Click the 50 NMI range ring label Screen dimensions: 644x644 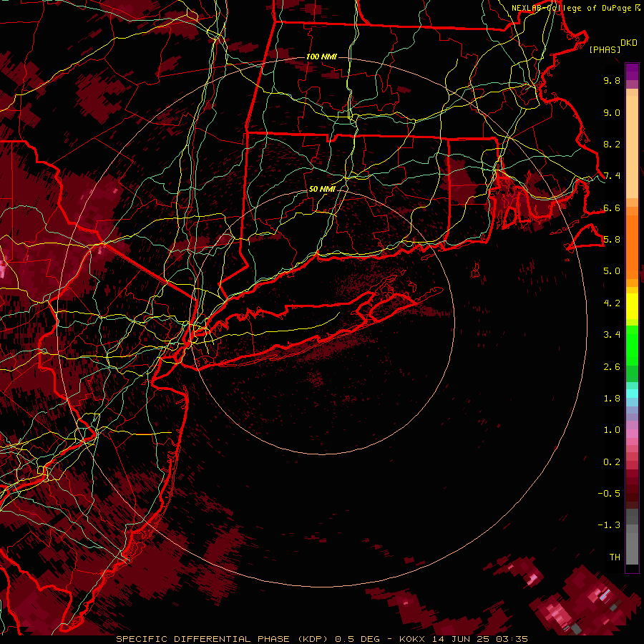point(322,189)
